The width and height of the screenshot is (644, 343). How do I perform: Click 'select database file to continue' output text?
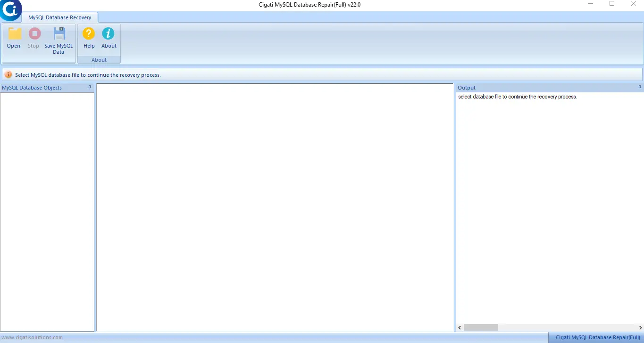(x=518, y=97)
